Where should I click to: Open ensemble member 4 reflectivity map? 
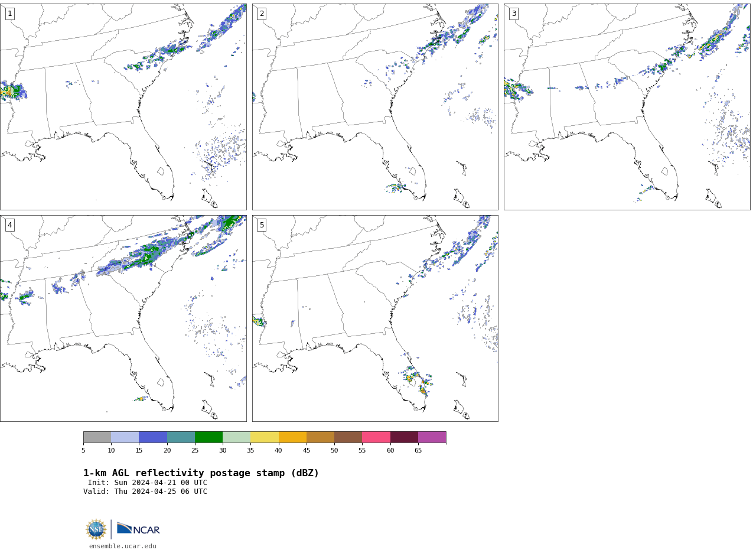[x=123, y=318]
